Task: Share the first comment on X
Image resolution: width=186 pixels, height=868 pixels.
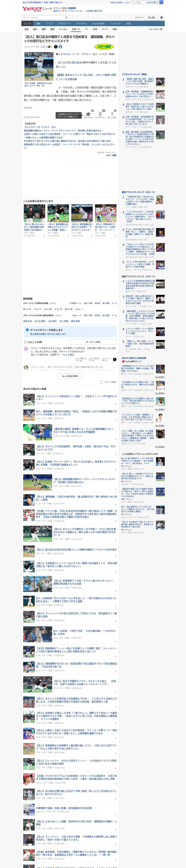Action: (115, 359)
